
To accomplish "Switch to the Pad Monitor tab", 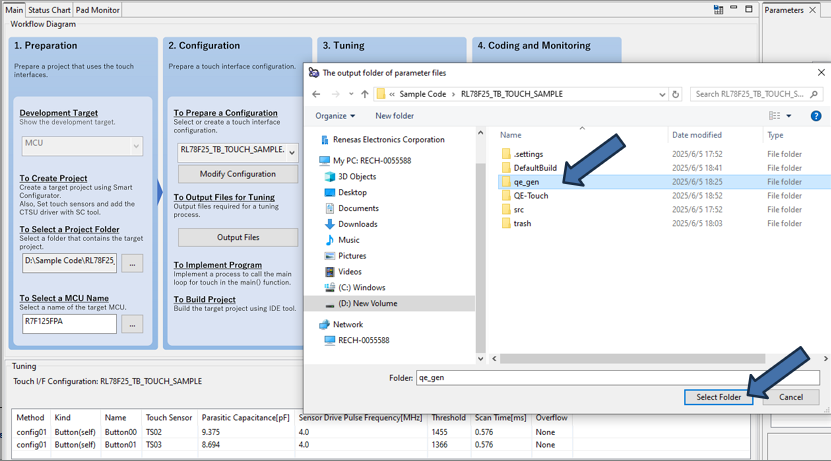I will [98, 10].
